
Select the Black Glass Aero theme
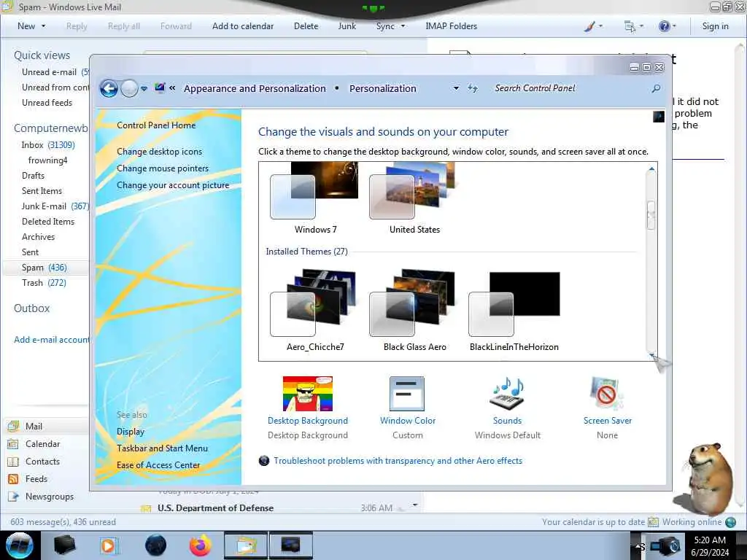tap(414, 311)
